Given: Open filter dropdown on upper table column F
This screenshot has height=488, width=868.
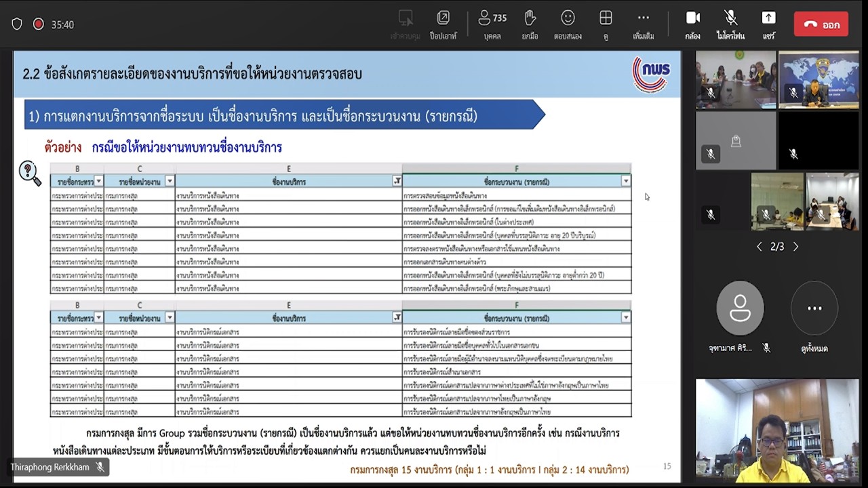Looking at the screenshot, I should click(625, 181).
